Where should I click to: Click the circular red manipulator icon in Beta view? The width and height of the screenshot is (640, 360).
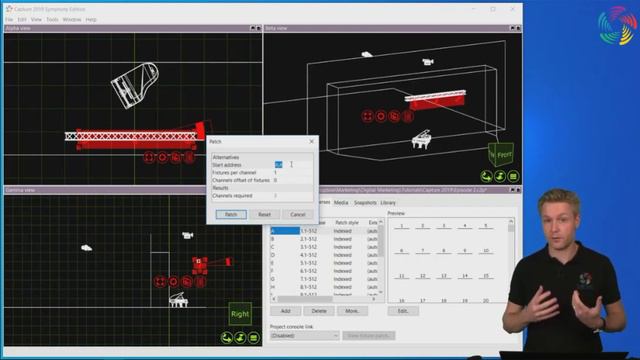(x=381, y=116)
